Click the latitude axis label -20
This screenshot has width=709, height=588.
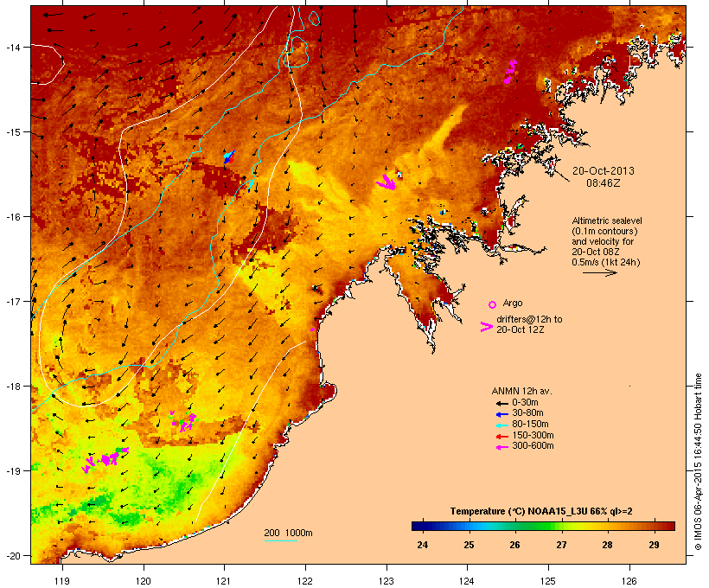(12, 556)
